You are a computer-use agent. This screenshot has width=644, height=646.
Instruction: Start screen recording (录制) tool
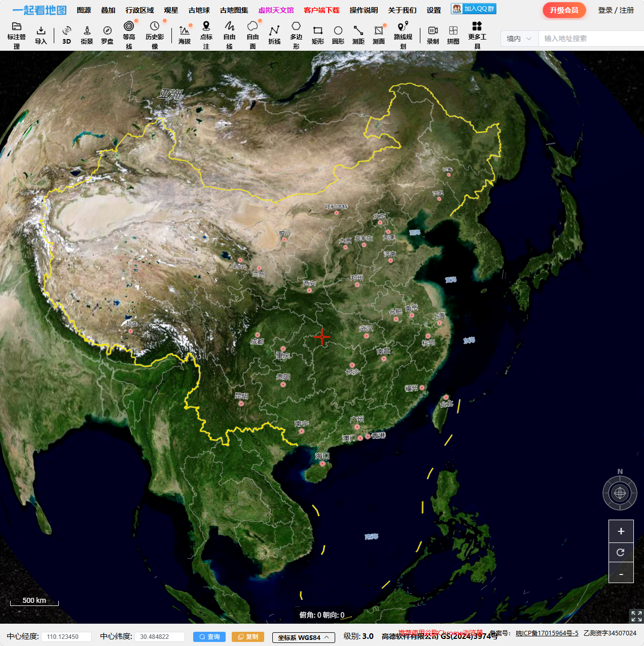(x=433, y=35)
